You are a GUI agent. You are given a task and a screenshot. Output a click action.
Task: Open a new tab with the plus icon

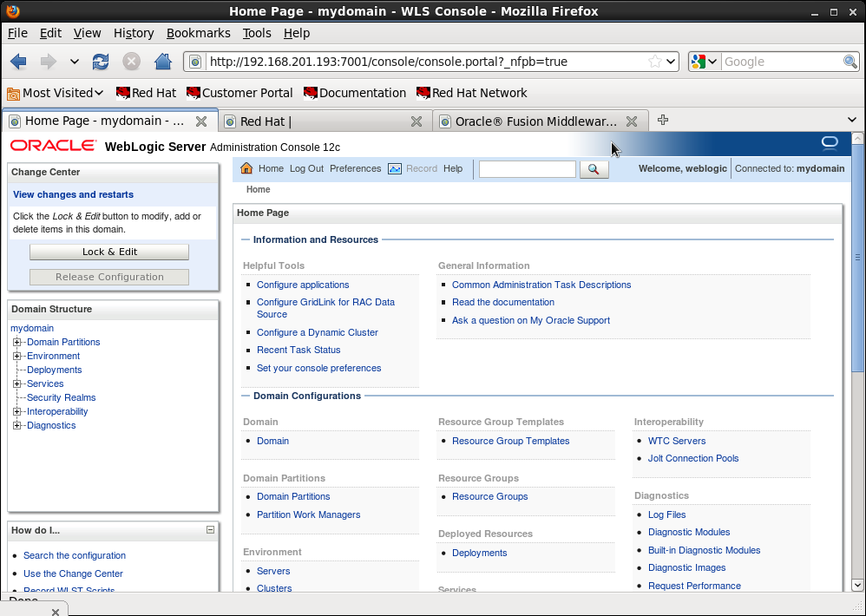pos(663,120)
